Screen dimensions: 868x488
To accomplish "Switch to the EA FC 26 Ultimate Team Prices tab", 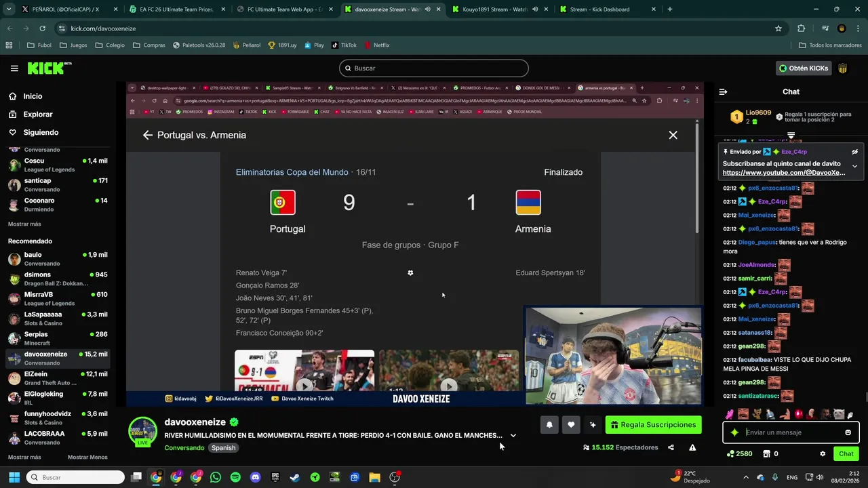I will pos(176,9).
